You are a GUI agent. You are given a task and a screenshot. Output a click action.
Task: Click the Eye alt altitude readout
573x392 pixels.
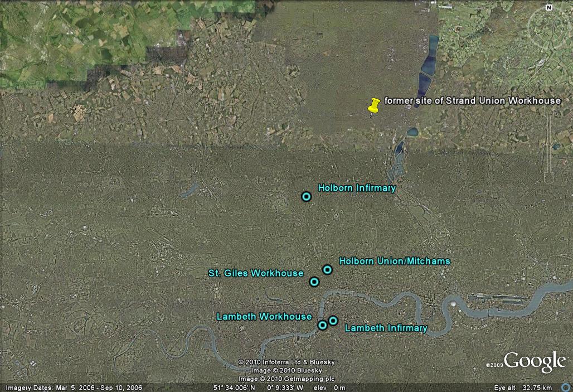[522, 388]
